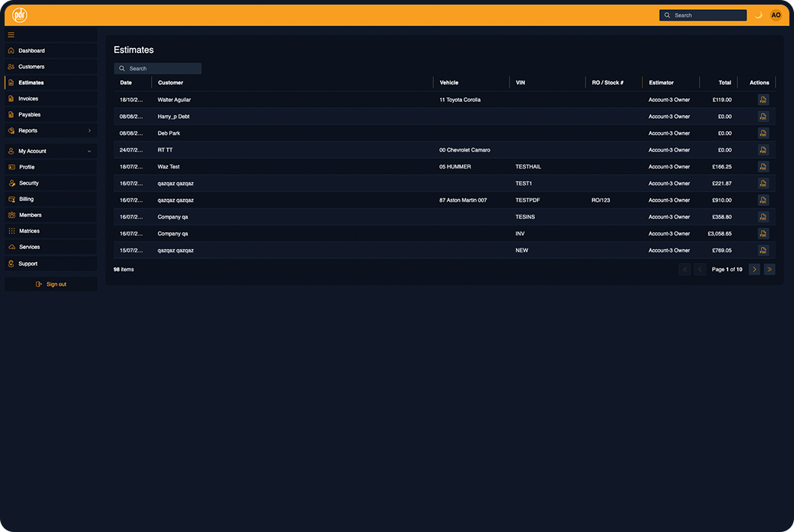Click the Billing card icon
The height and width of the screenshot is (532, 794).
(x=11, y=199)
